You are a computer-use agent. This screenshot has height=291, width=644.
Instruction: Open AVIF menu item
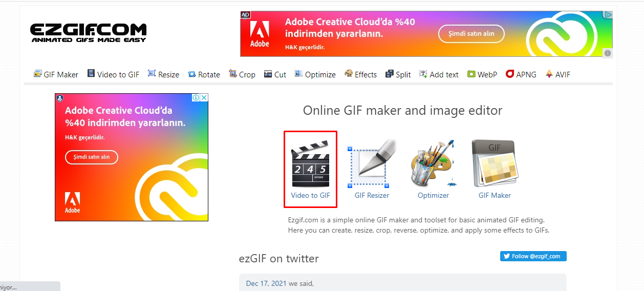[557, 74]
